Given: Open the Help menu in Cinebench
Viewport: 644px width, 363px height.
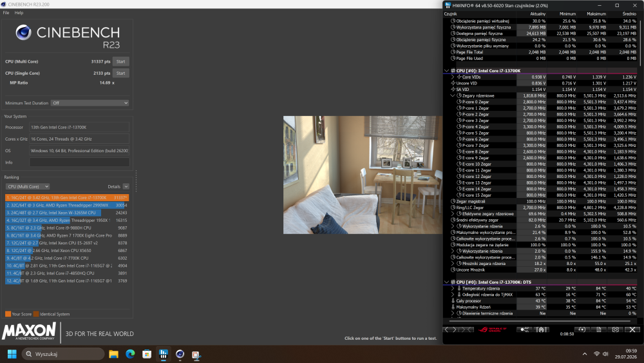Looking at the screenshot, I should 19,13.
